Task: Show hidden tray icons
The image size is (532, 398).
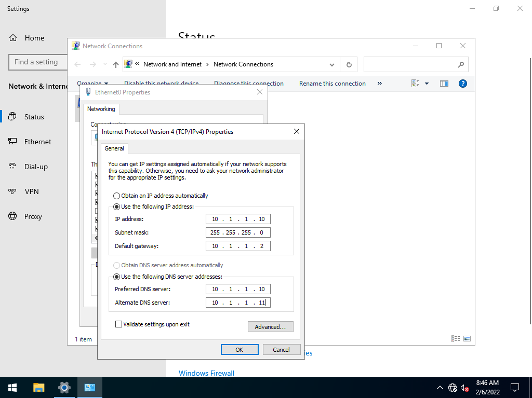Action: (440, 388)
